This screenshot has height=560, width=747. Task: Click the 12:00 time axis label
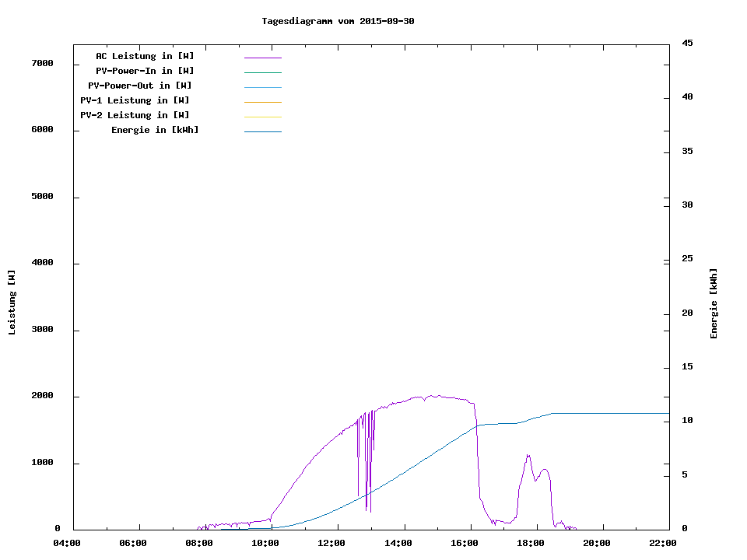(x=332, y=543)
